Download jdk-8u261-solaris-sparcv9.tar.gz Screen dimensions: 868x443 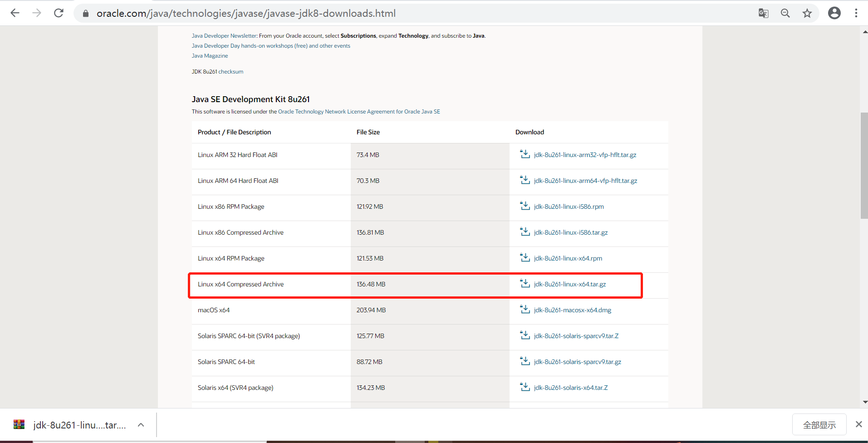pos(578,362)
